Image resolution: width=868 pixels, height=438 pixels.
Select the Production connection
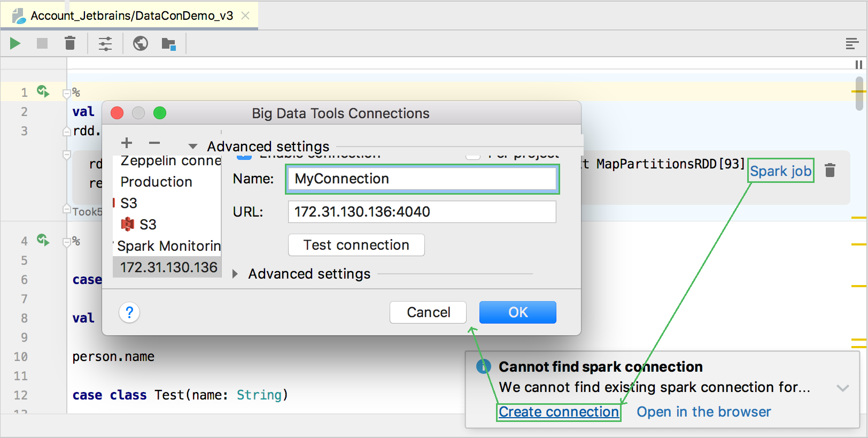(x=168, y=182)
